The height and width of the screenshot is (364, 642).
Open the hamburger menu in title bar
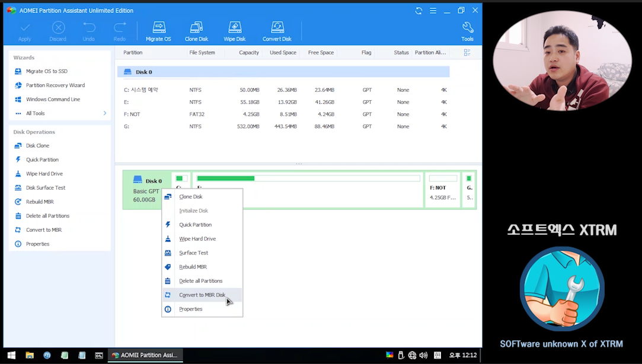tap(433, 11)
